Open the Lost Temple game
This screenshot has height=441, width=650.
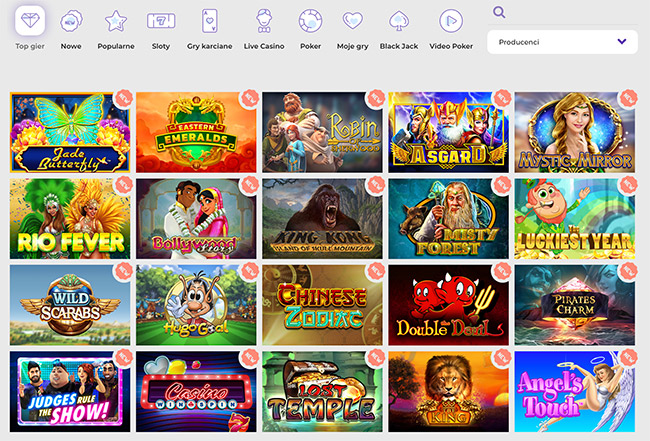click(322, 392)
